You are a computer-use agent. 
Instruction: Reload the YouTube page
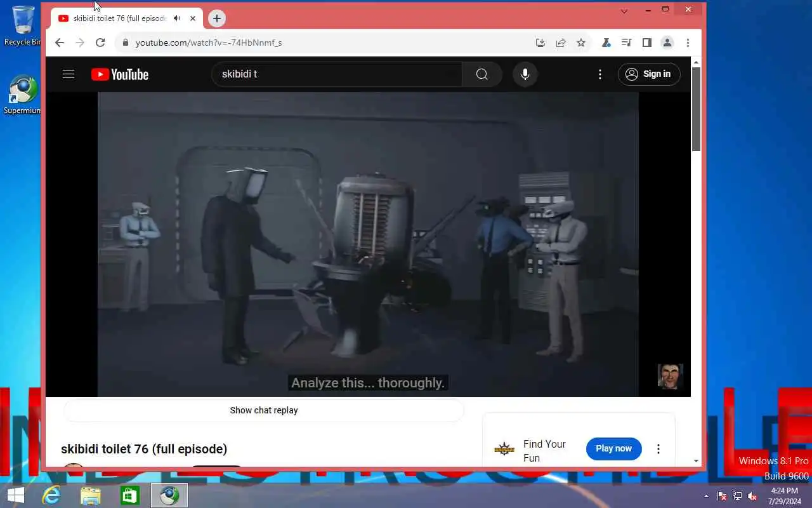[x=100, y=43]
